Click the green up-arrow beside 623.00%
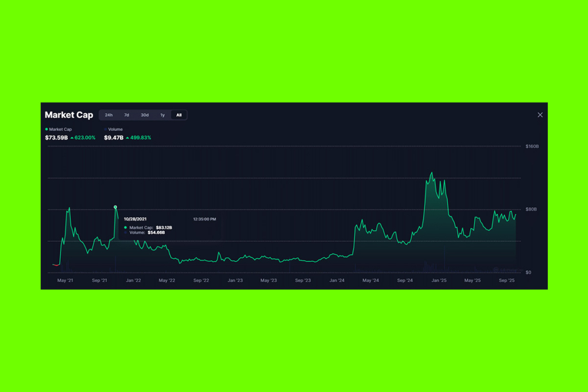Viewport: 588px width, 392px height. point(72,138)
